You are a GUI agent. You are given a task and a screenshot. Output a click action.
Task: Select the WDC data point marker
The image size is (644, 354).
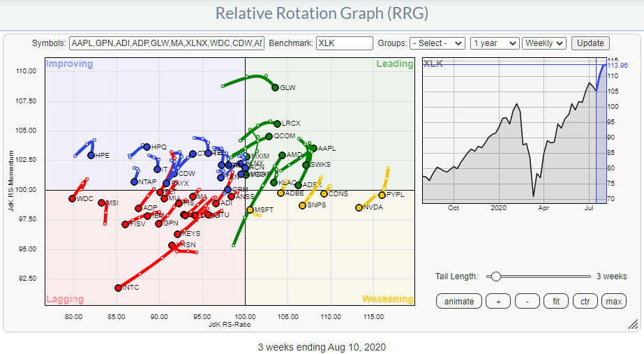(x=72, y=199)
